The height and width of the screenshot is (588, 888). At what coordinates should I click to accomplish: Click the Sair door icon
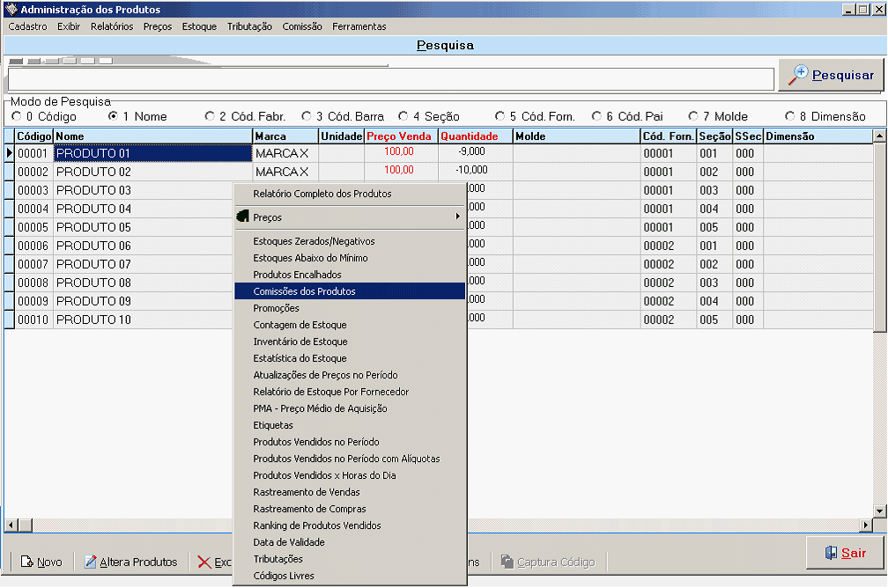(x=830, y=553)
